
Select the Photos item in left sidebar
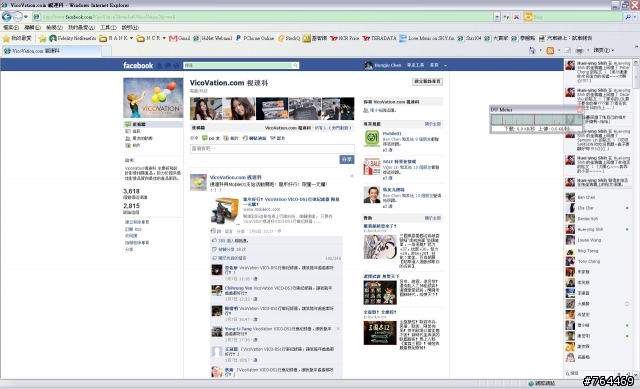point(133,145)
